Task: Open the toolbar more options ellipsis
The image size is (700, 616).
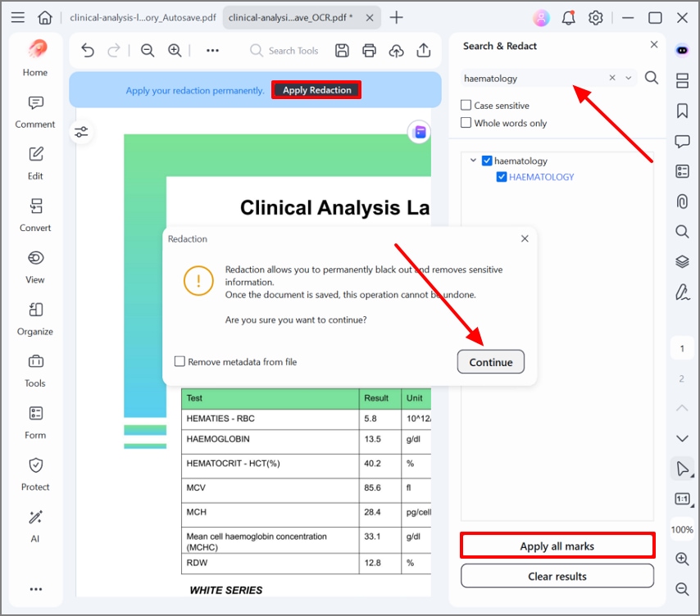Action: point(212,51)
